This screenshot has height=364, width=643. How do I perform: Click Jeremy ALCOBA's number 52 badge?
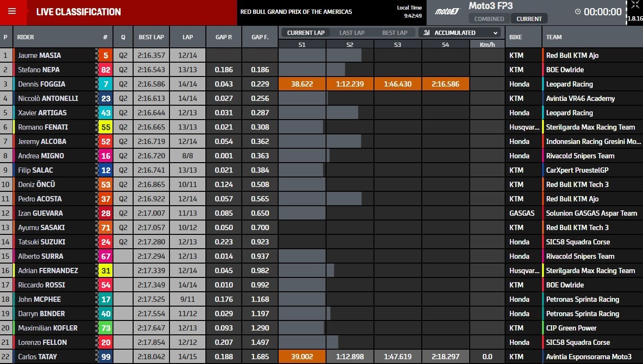tap(105, 141)
